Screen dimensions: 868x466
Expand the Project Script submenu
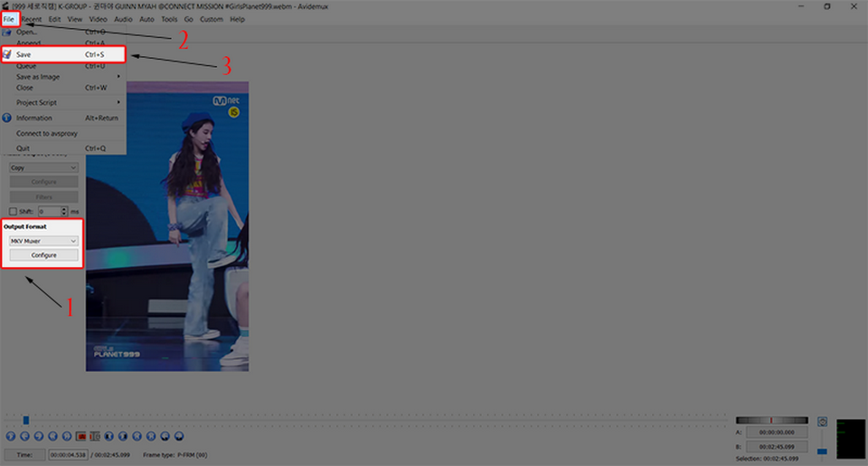pos(63,102)
